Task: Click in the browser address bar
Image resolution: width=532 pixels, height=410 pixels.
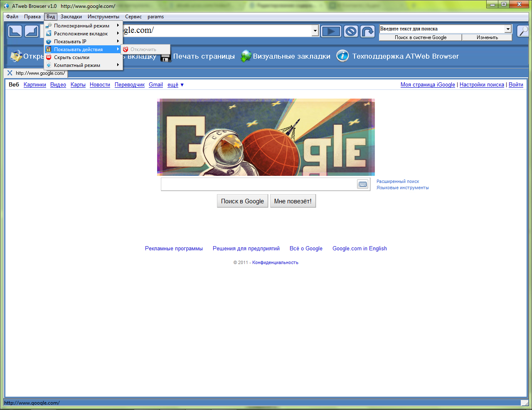Action: pyautogui.click(x=218, y=30)
